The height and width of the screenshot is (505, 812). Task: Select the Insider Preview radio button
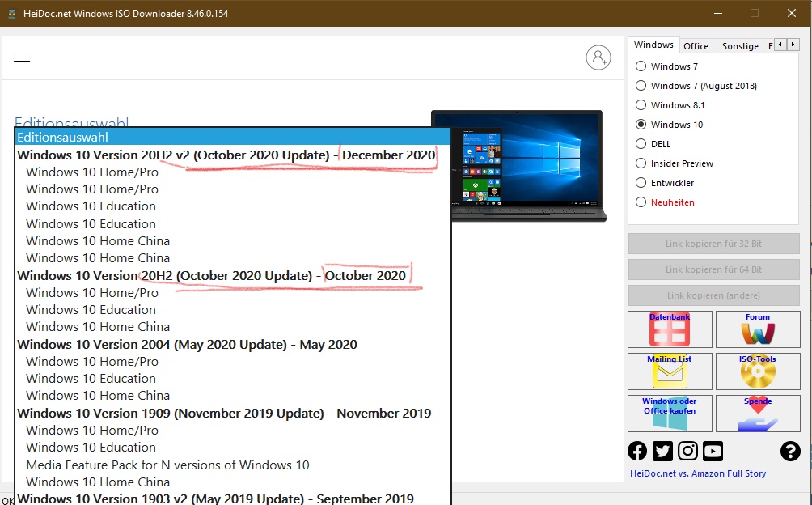click(x=641, y=163)
